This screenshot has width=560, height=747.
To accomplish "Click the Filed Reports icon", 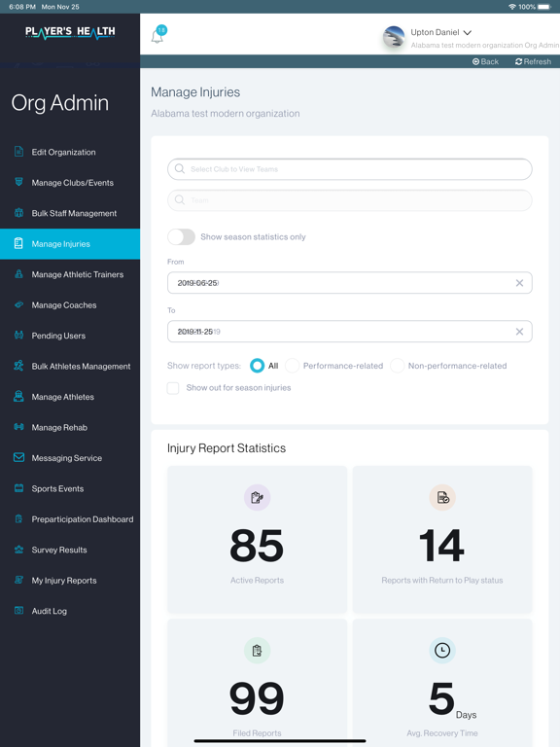I will 257,651.
